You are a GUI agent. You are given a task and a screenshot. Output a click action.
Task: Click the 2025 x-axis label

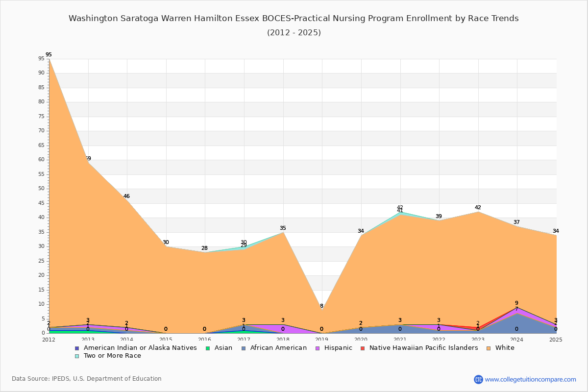[556, 340]
